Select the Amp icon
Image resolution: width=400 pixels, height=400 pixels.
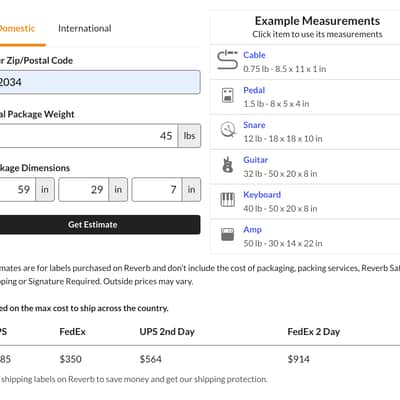tap(228, 234)
